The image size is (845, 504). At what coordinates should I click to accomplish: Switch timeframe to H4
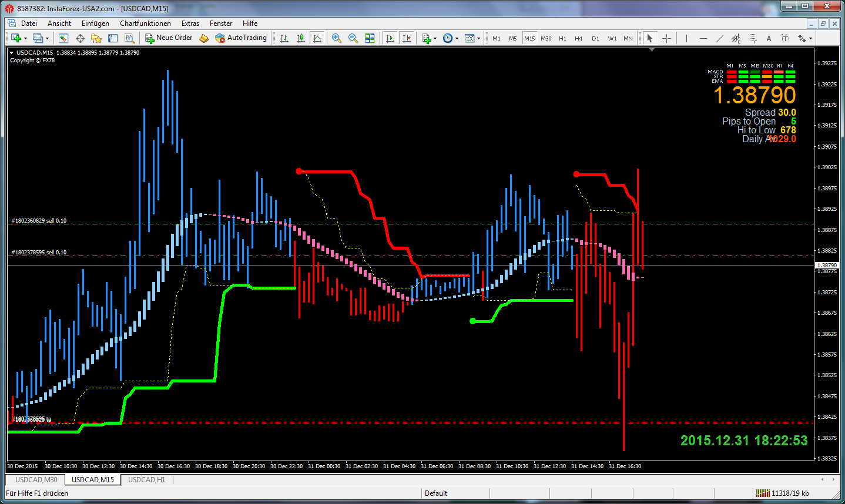click(579, 38)
